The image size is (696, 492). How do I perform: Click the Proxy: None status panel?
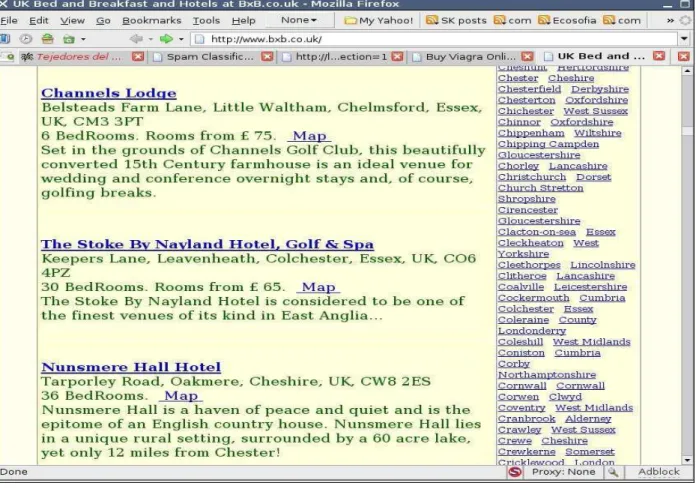[x=563, y=472]
